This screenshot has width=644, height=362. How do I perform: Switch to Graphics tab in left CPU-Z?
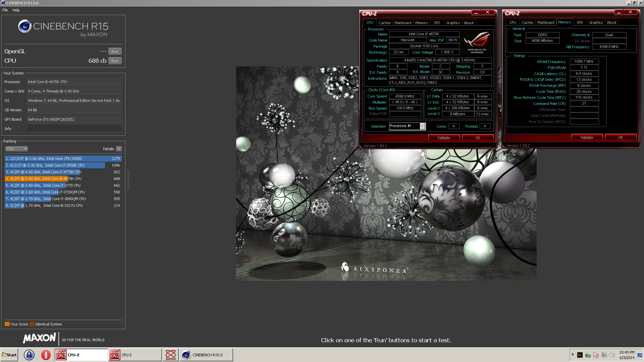click(453, 23)
